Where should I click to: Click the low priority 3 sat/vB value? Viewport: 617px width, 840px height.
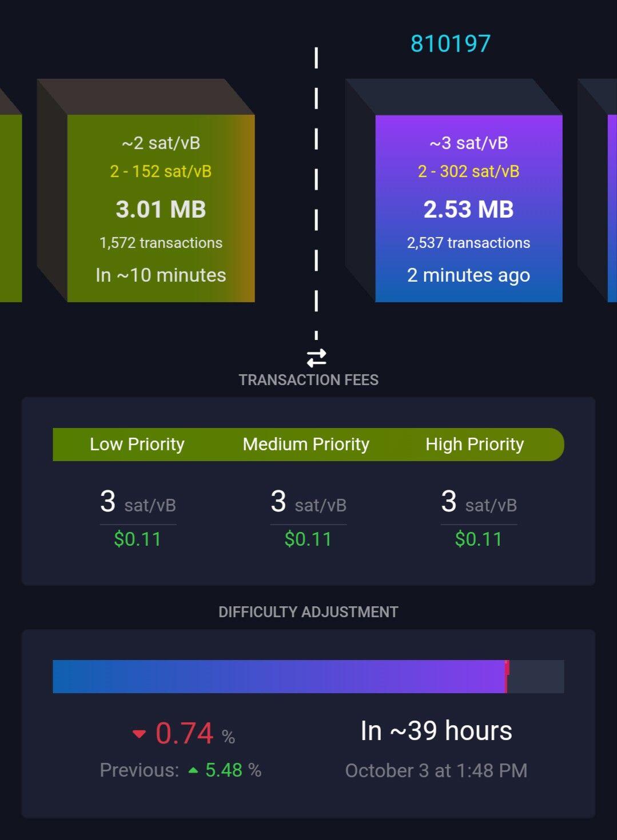pyautogui.click(x=138, y=502)
